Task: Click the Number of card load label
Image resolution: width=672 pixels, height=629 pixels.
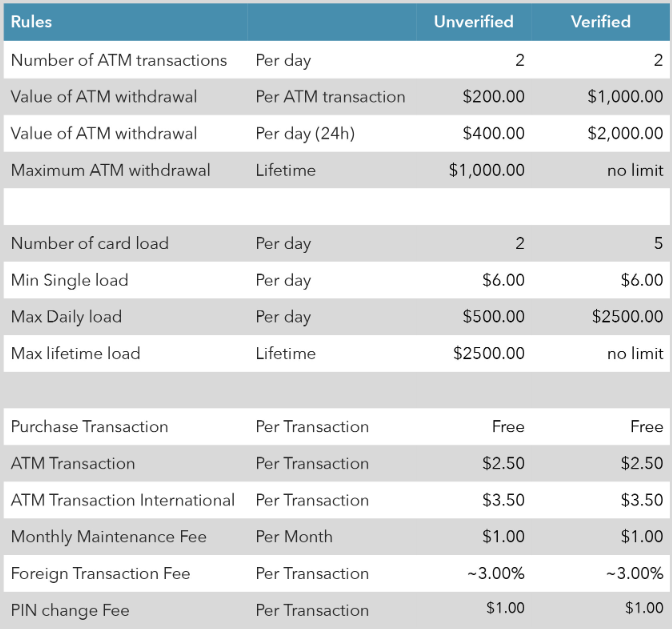Action: 90,243
